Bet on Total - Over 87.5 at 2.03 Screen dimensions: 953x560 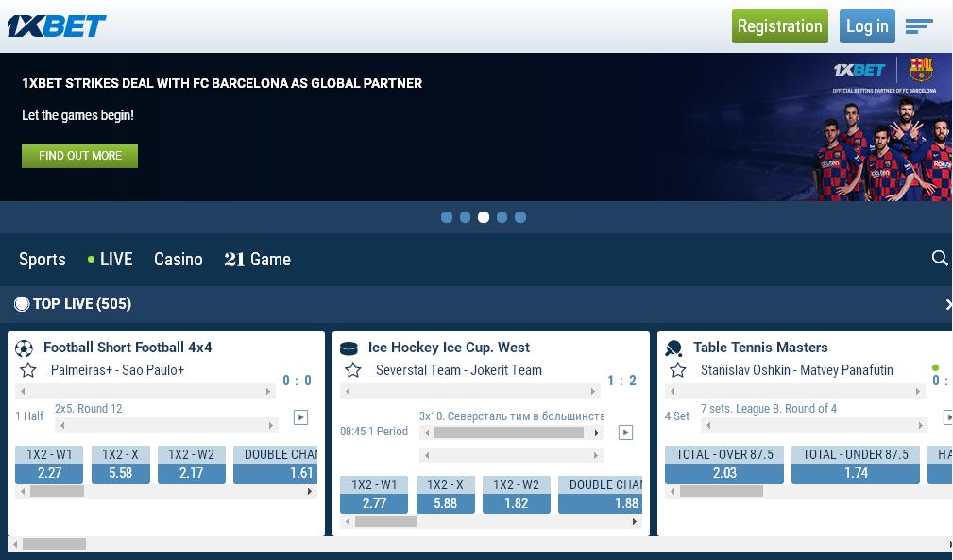pyautogui.click(x=724, y=465)
